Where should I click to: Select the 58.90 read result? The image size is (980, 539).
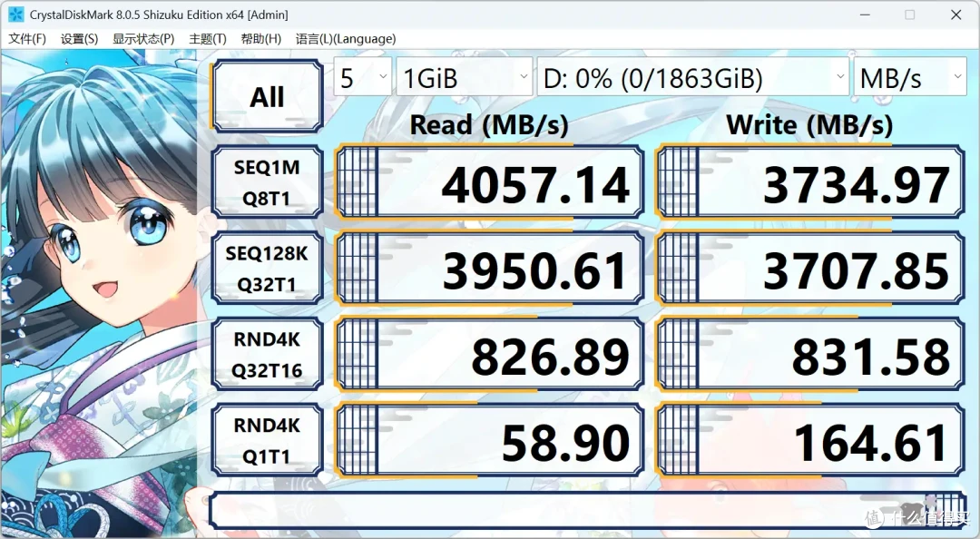pyautogui.click(x=490, y=440)
